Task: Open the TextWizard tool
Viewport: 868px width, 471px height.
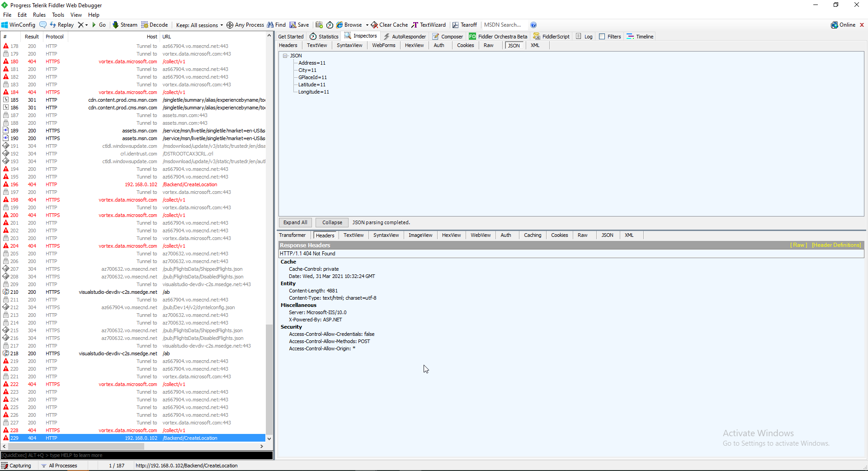Action: [429, 25]
